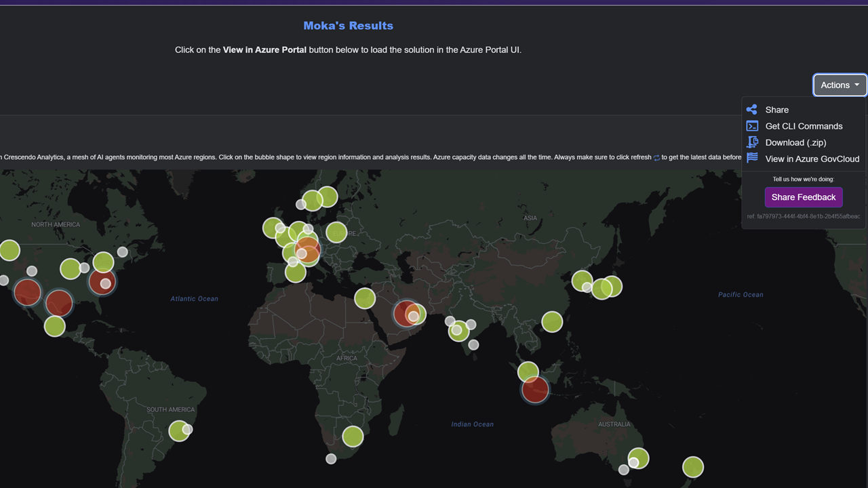
Task: Open the red bubble over Texas
Action: [59, 303]
